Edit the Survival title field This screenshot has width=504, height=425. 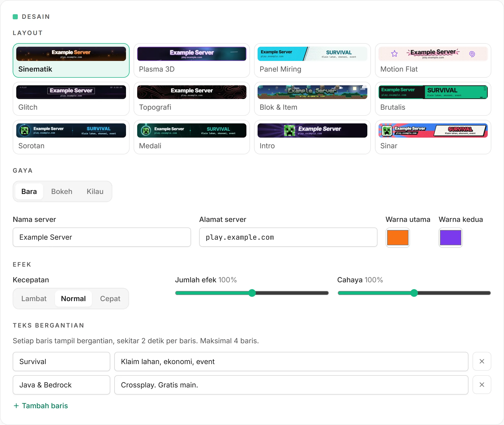[x=61, y=362]
